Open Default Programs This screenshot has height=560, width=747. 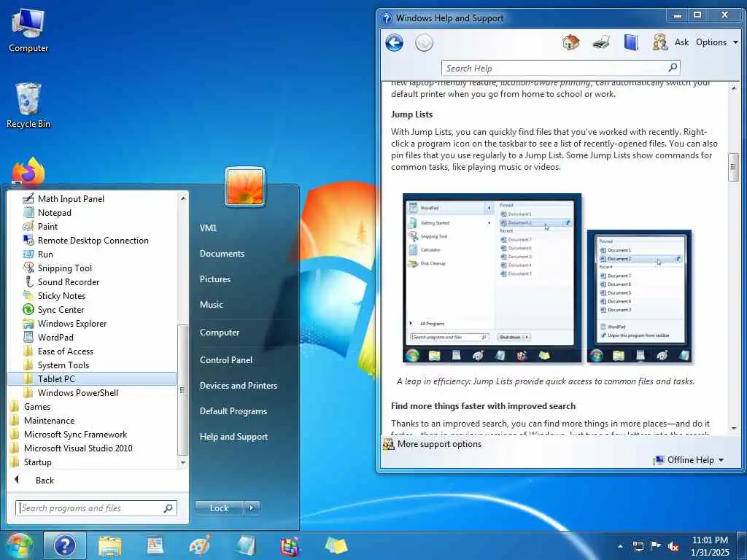(233, 411)
